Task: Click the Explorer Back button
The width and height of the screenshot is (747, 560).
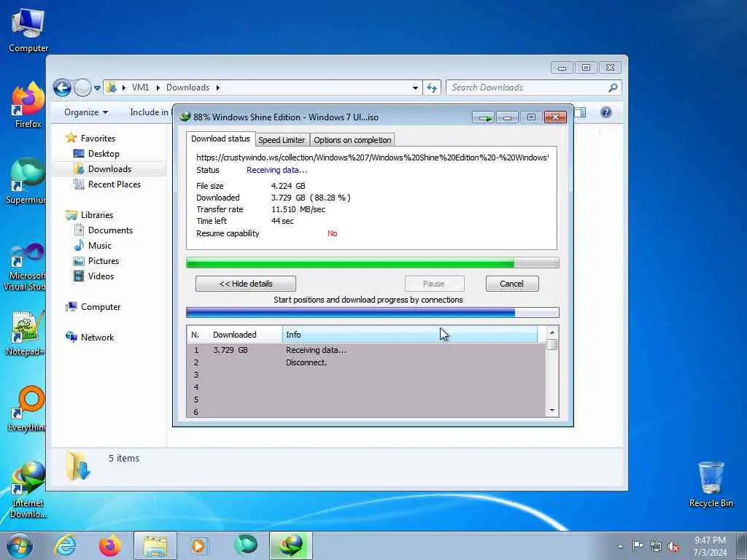Action: pos(62,87)
